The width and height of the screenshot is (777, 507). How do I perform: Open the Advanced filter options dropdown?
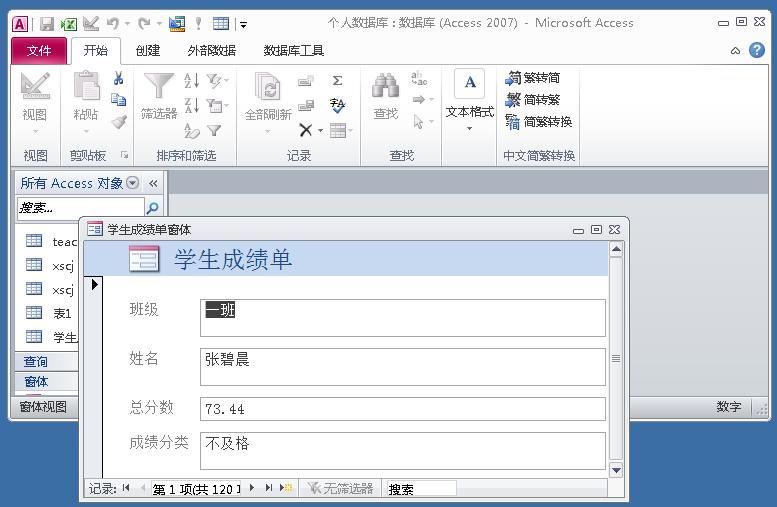(x=217, y=105)
